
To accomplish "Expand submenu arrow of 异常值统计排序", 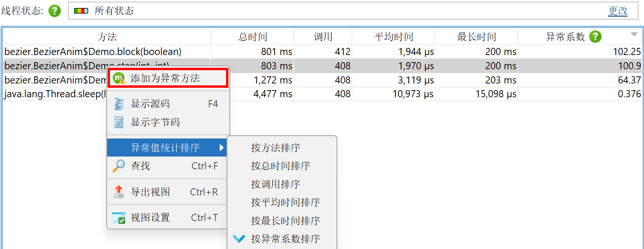I will point(221,148).
